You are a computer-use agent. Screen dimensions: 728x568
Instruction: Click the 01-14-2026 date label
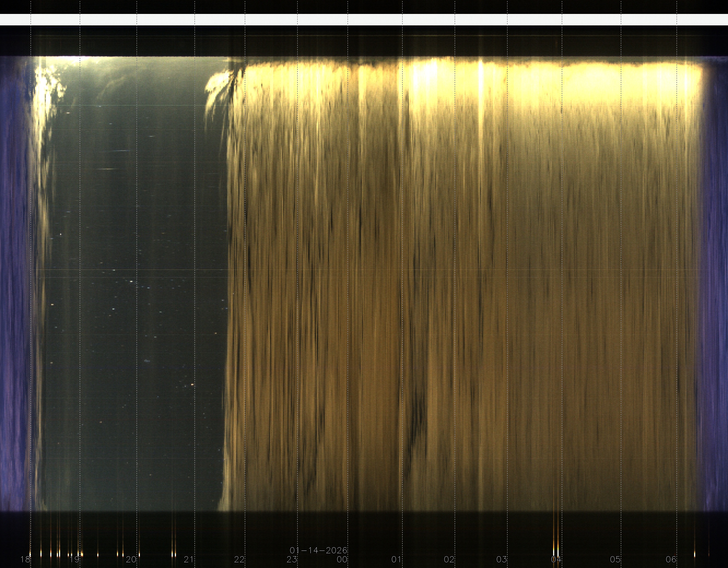point(318,550)
